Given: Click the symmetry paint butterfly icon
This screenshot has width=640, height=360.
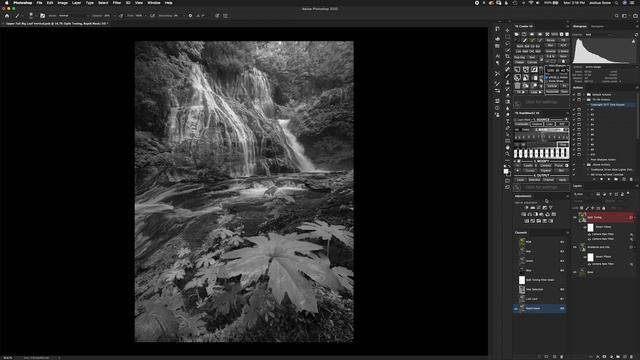Looking at the screenshot, I should (x=225, y=16).
